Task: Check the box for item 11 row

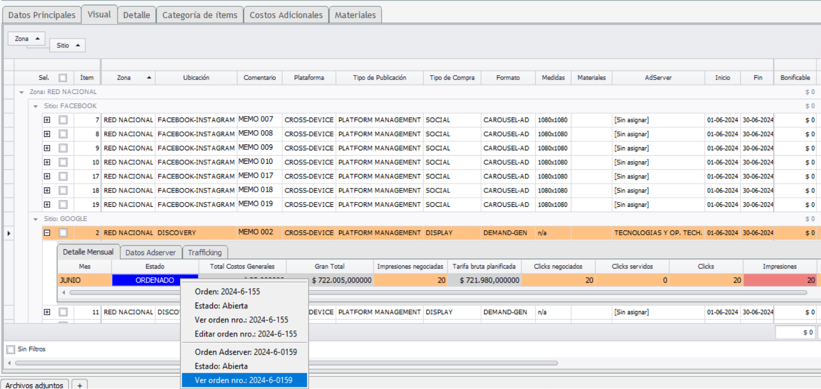Action: pos(63,312)
